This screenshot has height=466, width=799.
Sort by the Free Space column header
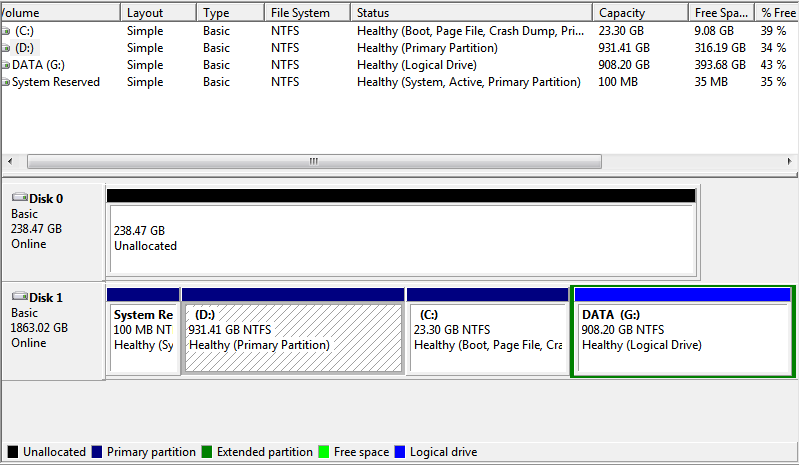[722, 13]
